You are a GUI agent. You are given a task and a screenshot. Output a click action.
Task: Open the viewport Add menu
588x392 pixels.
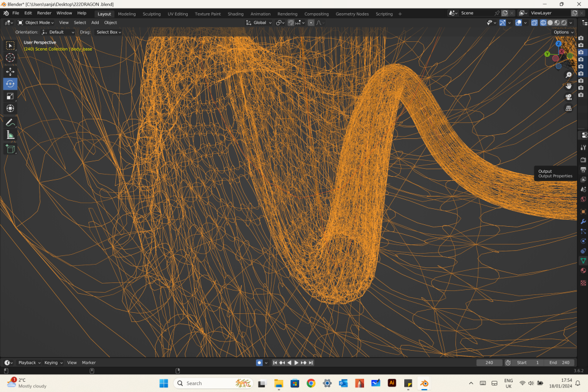coord(95,23)
